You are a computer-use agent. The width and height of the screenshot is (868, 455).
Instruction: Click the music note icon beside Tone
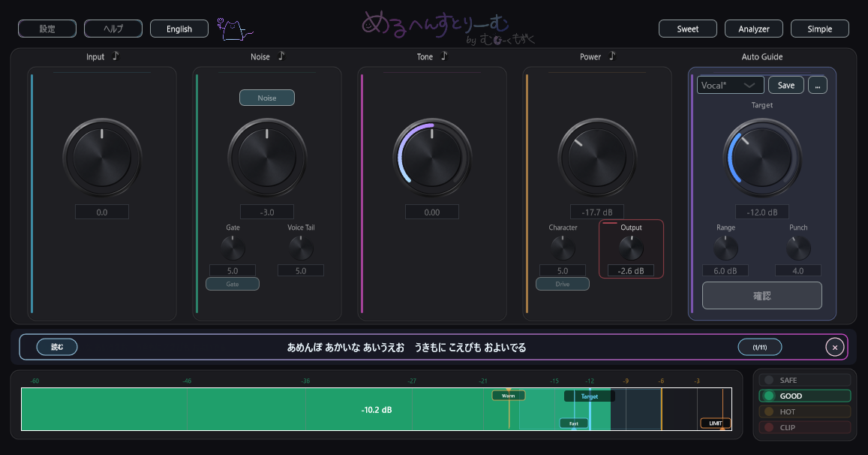(444, 56)
